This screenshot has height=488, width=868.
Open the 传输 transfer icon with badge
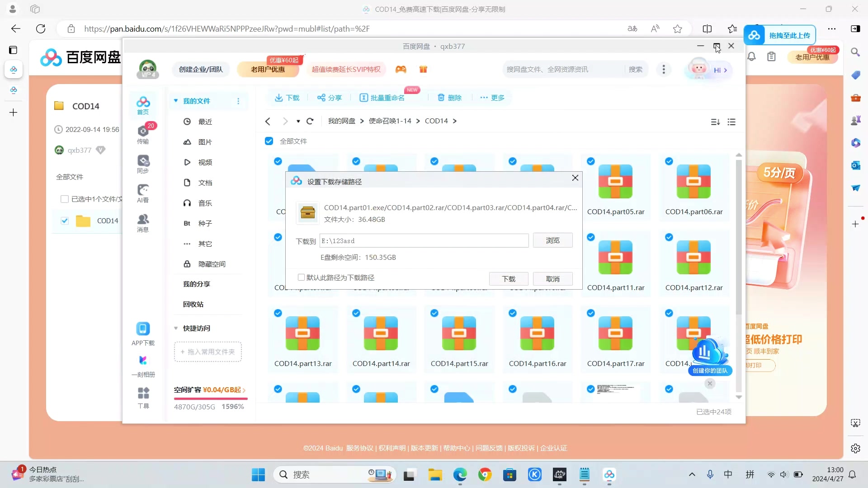tap(143, 134)
